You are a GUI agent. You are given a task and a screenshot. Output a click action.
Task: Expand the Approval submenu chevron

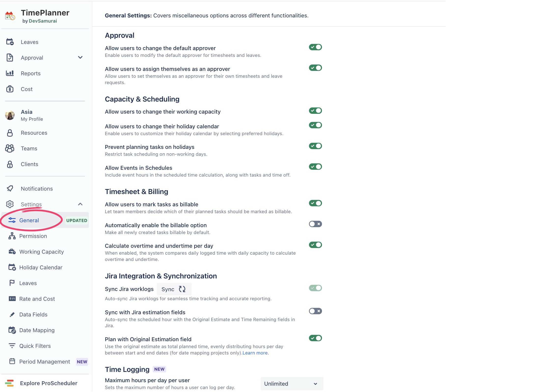pyautogui.click(x=80, y=57)
